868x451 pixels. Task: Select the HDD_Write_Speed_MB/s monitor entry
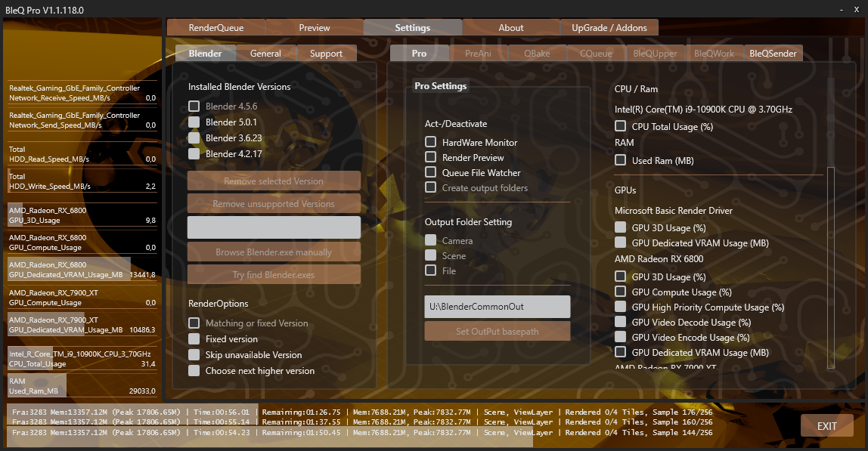point(82,181)
